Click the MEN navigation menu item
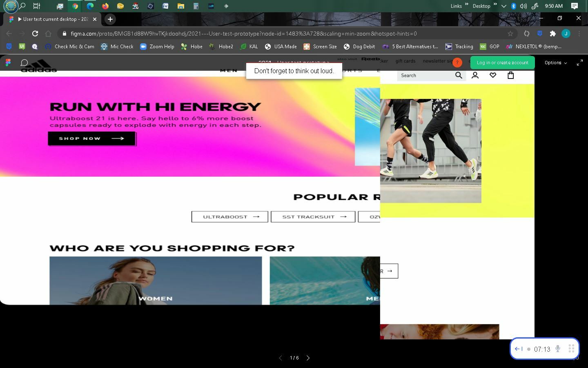The width and height of the screenshot is (588, 368). pos(229,70)
